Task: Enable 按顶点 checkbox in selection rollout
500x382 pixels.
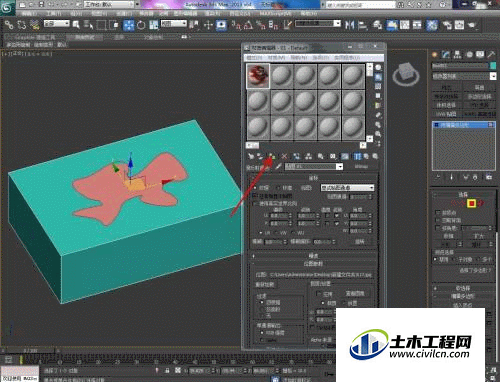Action: [x=438, y=212]
